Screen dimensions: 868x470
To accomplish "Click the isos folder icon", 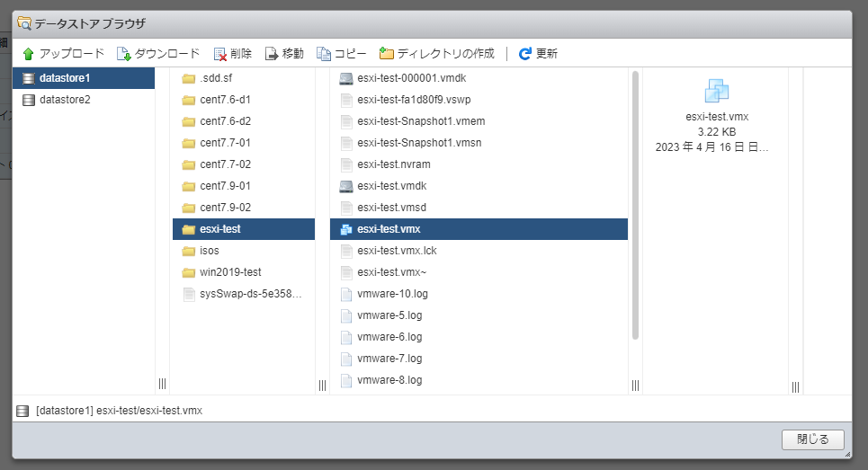I will point(189,251).
